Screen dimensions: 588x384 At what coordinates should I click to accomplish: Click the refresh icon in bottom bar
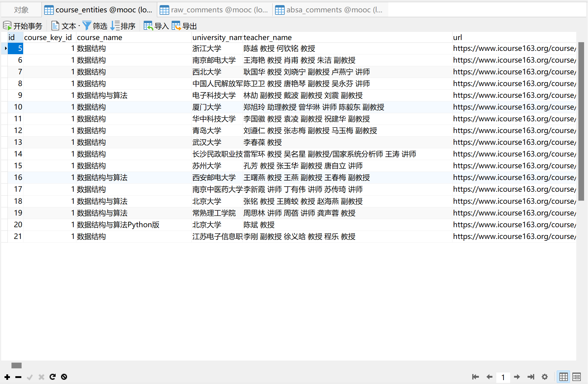(x=53, y=377)
